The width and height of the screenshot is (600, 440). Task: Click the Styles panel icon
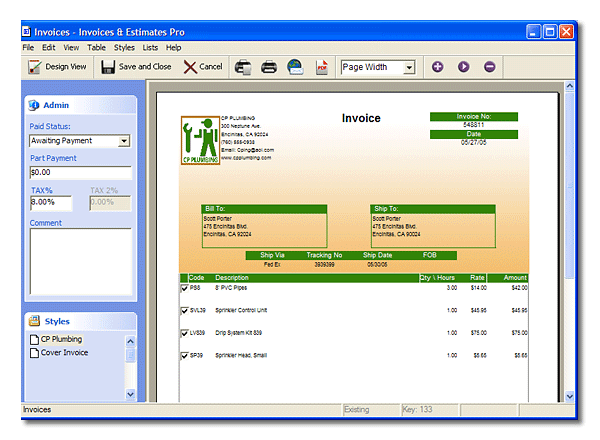coord(34,321)
